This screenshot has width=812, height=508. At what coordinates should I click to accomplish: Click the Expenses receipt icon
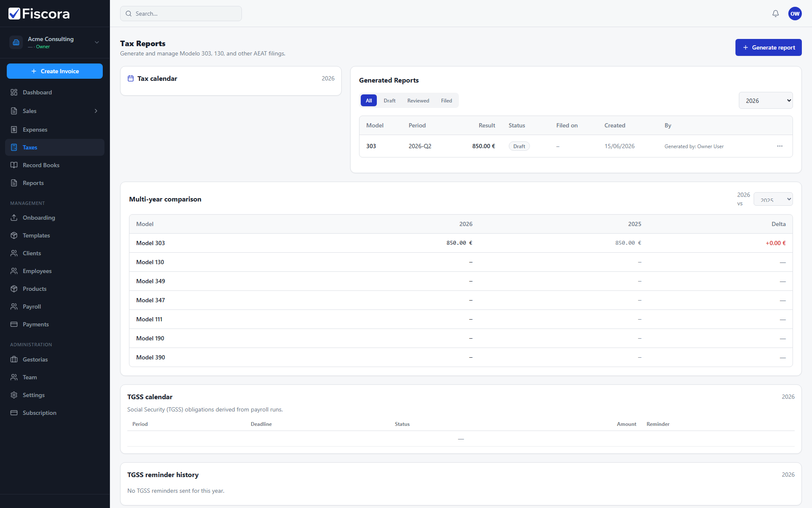click(14, 130)
